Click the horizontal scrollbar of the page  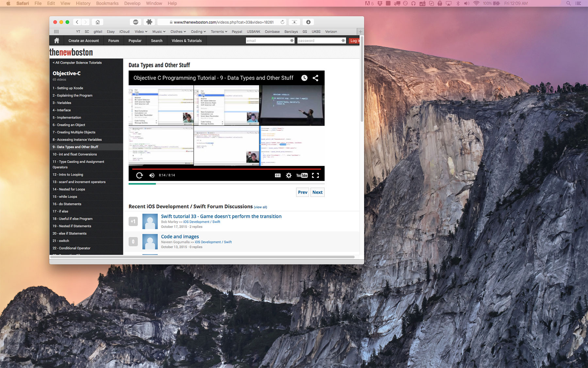click(x=202, y=257)
